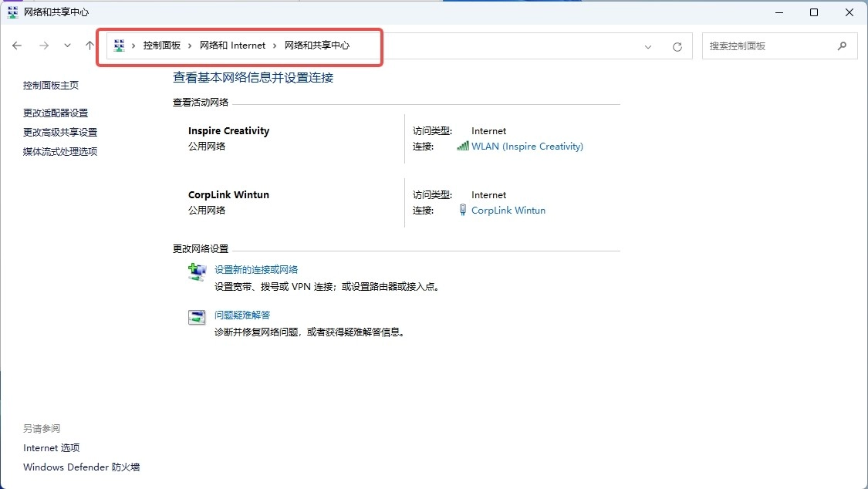Refresh the Control Panel page
The image size is (868, 489).
(x=677, y=46)
